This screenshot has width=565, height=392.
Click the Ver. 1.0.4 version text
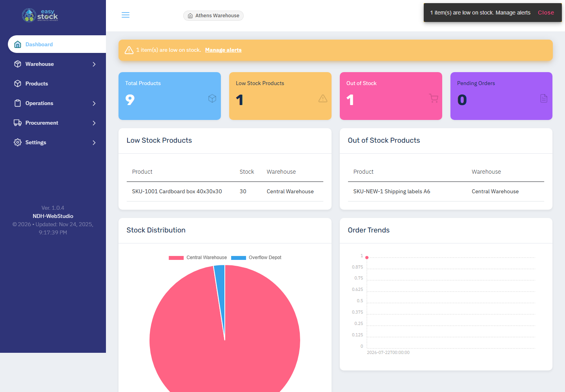point(53,208)
